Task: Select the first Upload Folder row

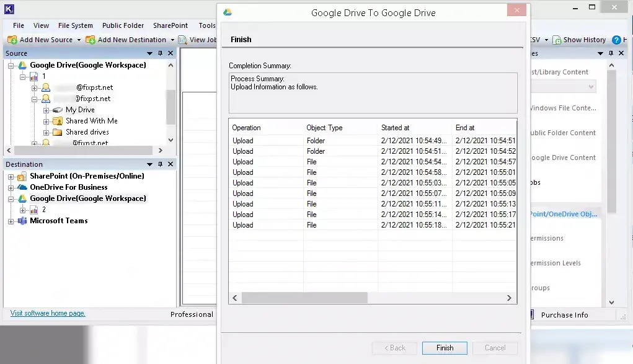Action: (x=373, y=141)
